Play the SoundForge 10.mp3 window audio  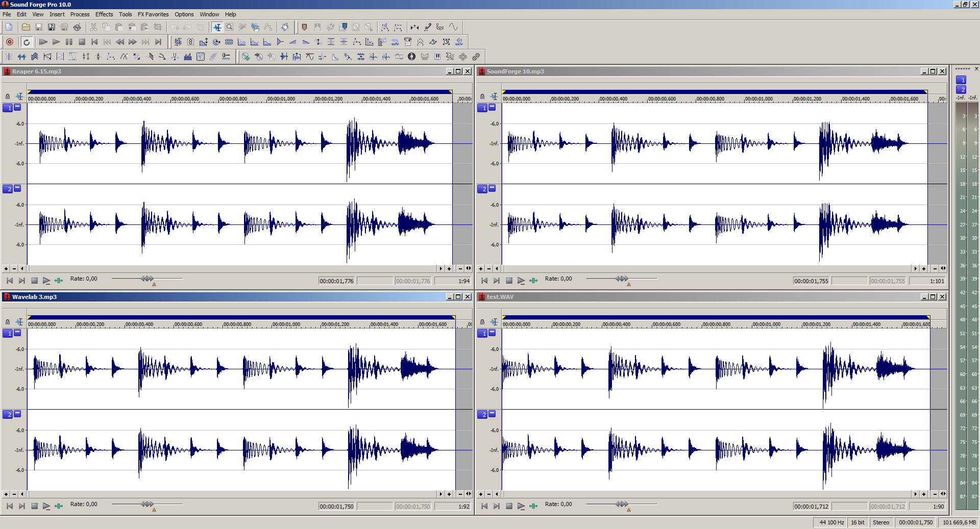coord(521,281)
